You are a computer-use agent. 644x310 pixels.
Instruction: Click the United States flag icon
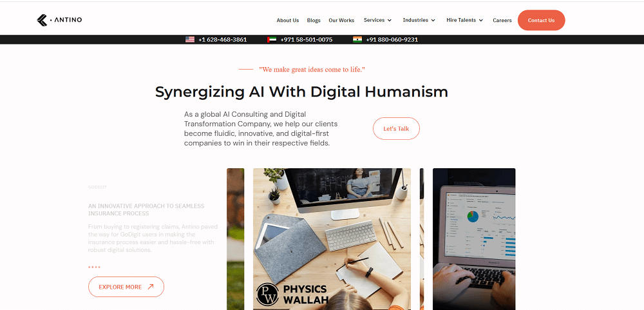click(190, 39)
